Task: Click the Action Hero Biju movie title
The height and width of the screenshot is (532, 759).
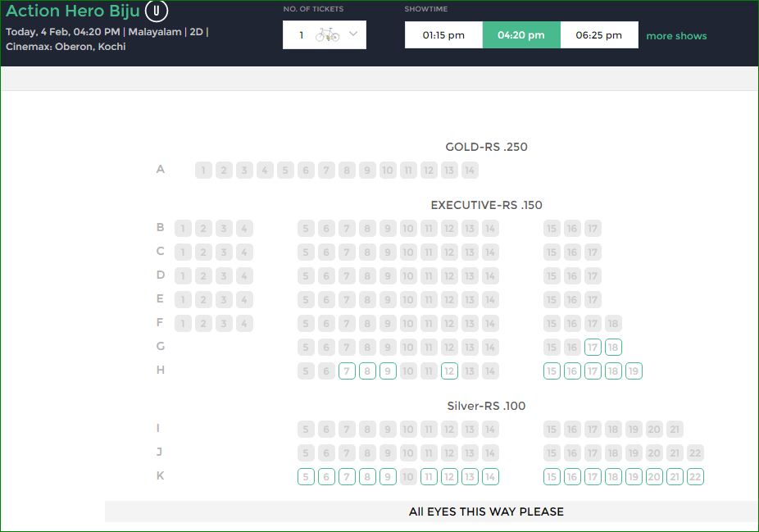Action: pyautogui.click(x=73, y=11)
